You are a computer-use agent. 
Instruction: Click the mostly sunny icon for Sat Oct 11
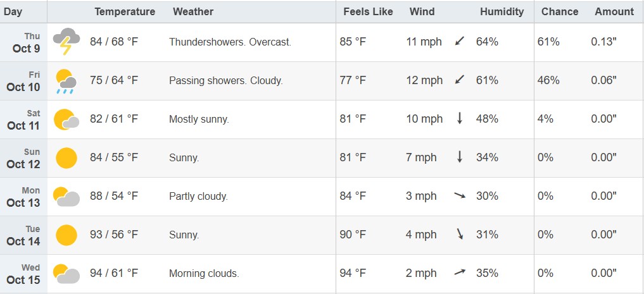[66, 119]
